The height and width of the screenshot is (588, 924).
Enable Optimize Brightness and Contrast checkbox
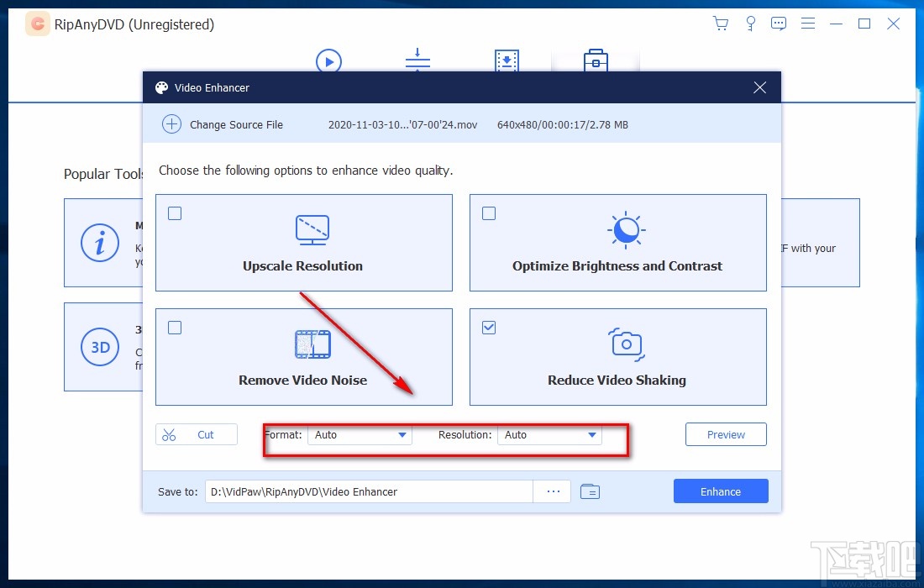489,213
